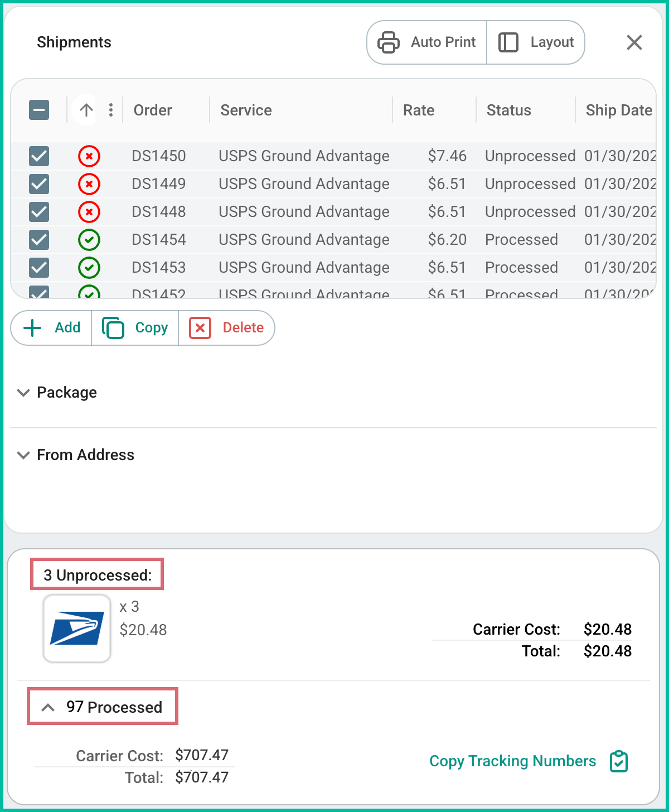The width and height of the screenshot is (669, 812).
Task: Select the DS1448 order row
Action: tap(158, 212)
